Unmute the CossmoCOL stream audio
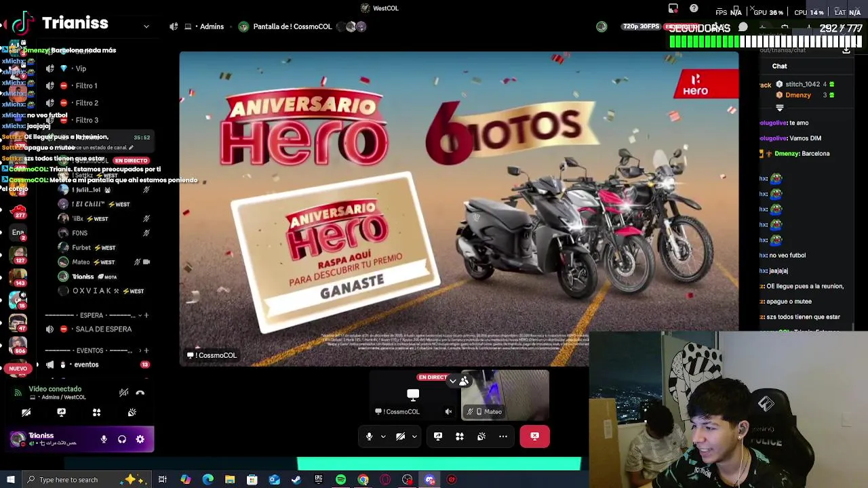 448,411
